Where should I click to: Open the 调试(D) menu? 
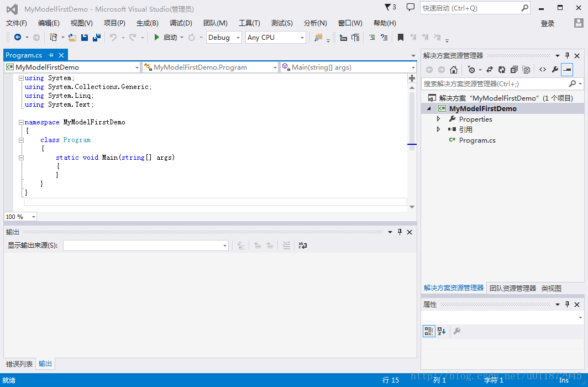[x=181, y=23]
